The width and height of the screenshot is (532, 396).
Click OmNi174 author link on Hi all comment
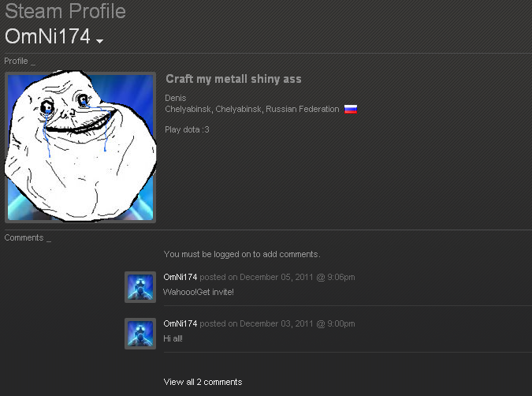[x=180, y=323]
